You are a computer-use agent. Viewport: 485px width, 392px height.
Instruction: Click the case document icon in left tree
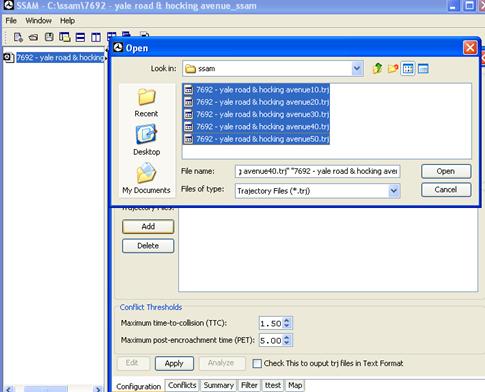(8, 58)
